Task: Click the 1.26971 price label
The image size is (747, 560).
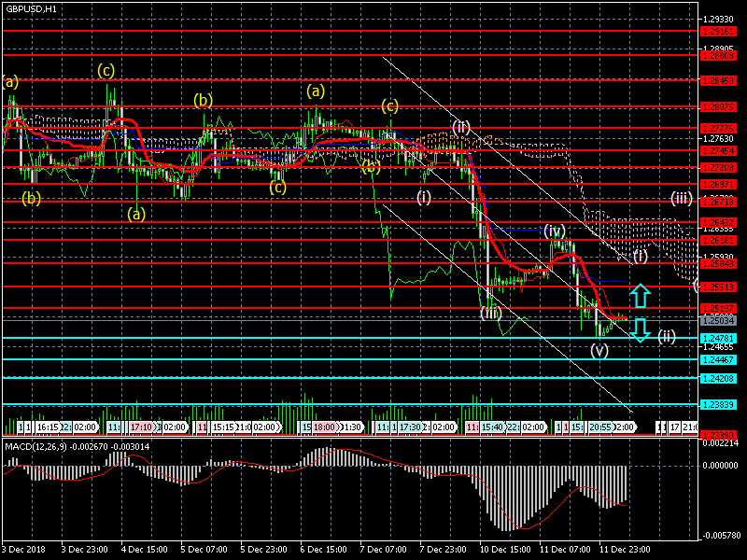Action: [x=718, y=184]
